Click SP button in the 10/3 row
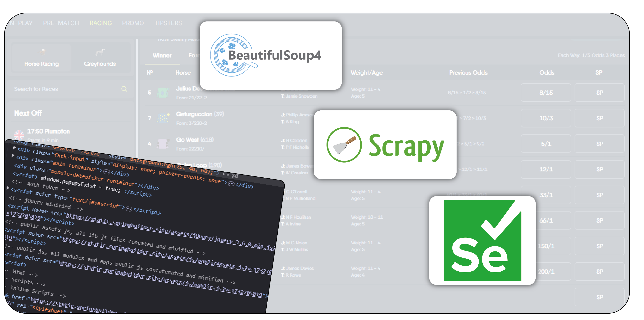Image resolution: width=644 pixels, height=320 pixels. [x=600, y=118]
